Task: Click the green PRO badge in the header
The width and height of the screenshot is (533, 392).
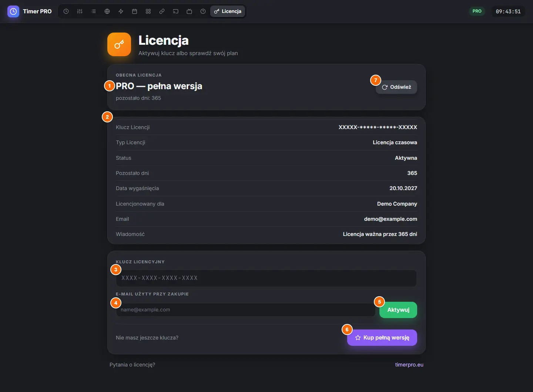Action: [477, 11]
